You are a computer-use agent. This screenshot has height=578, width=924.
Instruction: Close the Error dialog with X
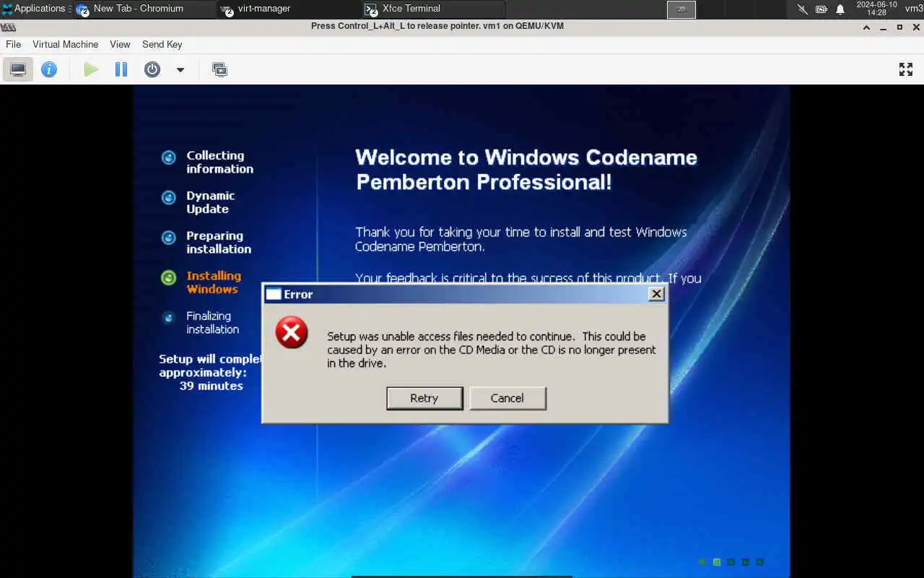(656, 294)
